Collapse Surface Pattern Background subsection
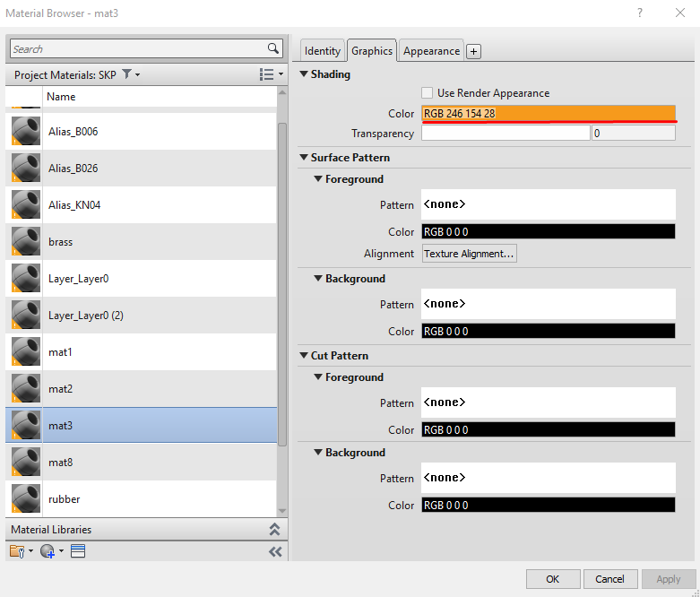This screenshot has width=700, height=597. click(318, 278)
